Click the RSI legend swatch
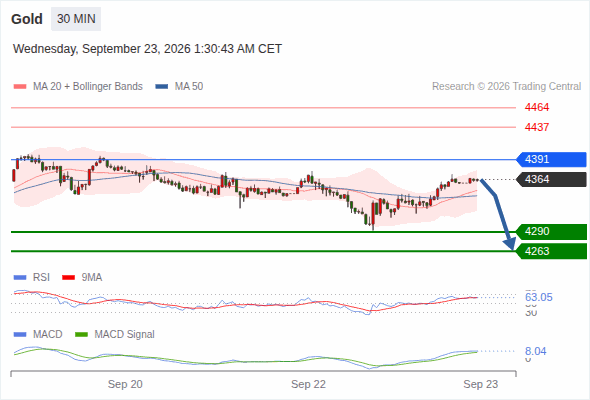 pos(20,278)
